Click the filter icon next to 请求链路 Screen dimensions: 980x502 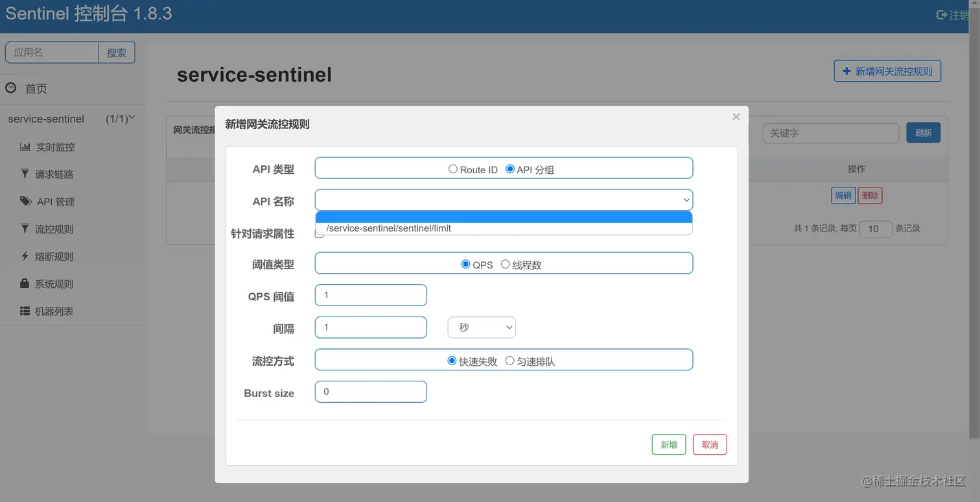(25, 174)
